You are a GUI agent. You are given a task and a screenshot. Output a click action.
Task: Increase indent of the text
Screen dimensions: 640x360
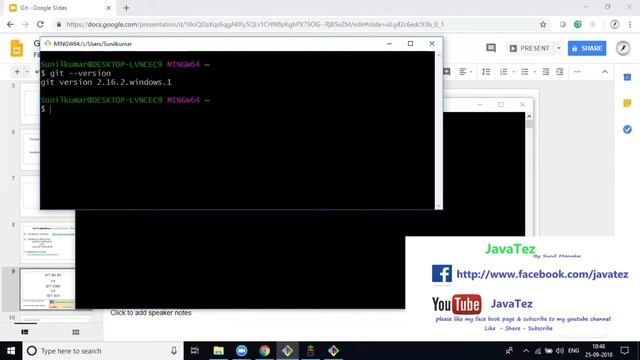[x=560, y=72]
